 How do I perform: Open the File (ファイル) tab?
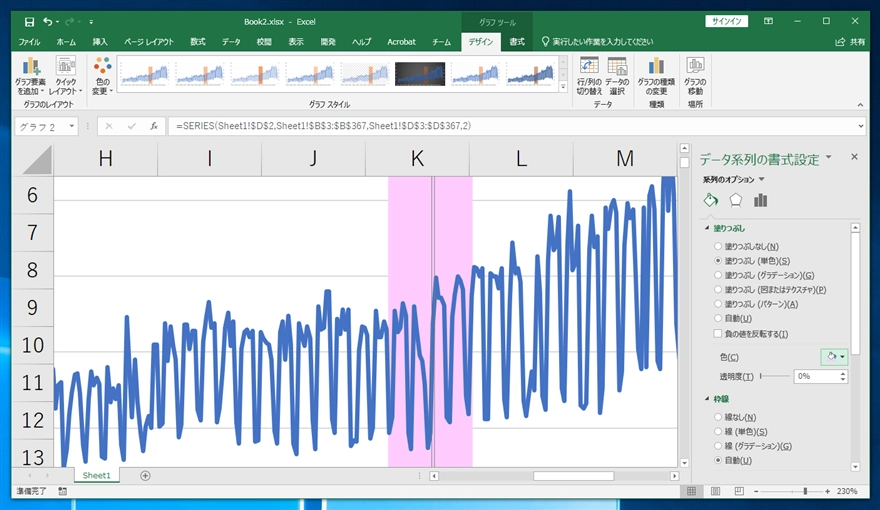pyautogui.click(x=29, y=42)
